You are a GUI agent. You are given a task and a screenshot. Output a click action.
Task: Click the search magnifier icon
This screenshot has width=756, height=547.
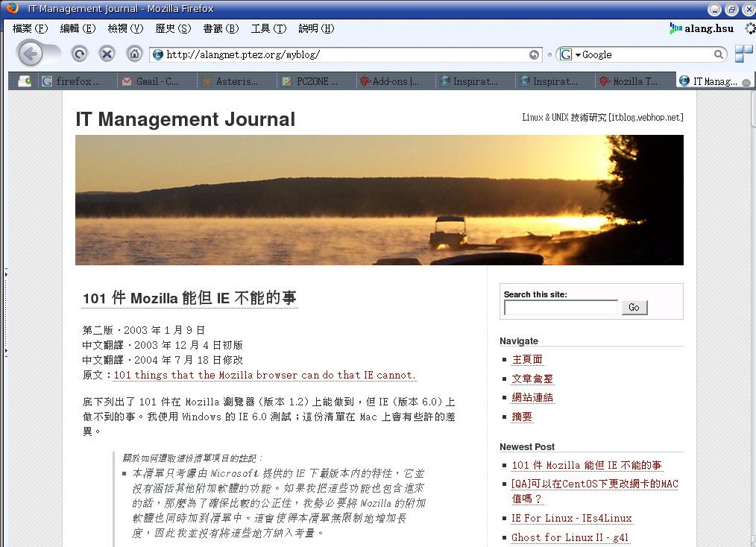tap(719, 54)
